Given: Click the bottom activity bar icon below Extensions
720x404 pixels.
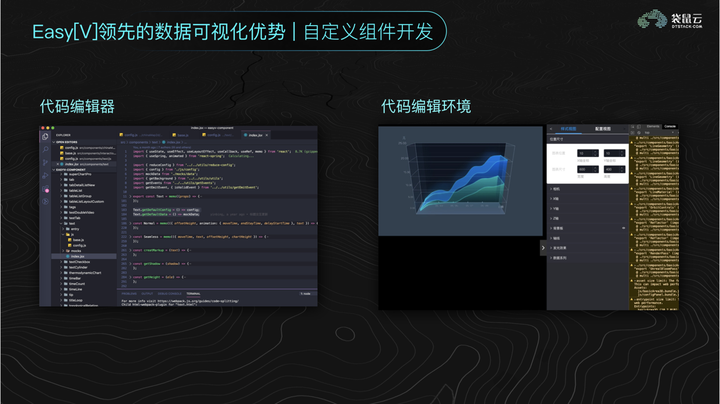Looking at the screenshot, I should tap(45, 201).
